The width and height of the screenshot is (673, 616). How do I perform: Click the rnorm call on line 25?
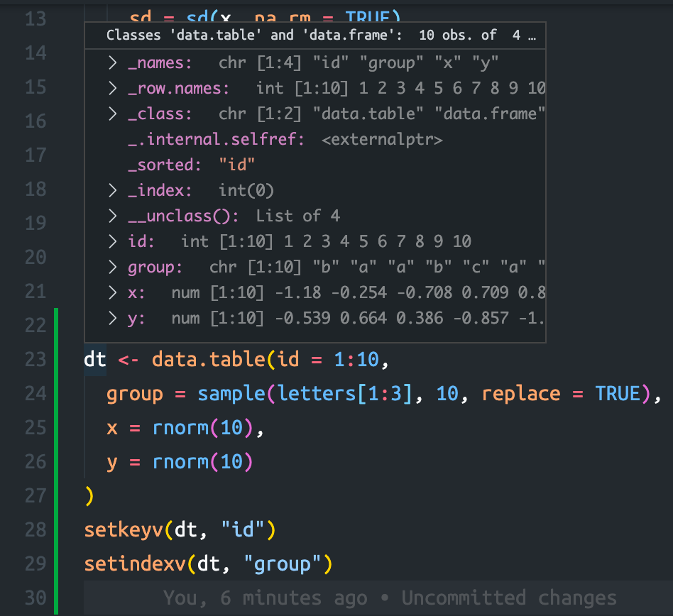coord(177,427)
